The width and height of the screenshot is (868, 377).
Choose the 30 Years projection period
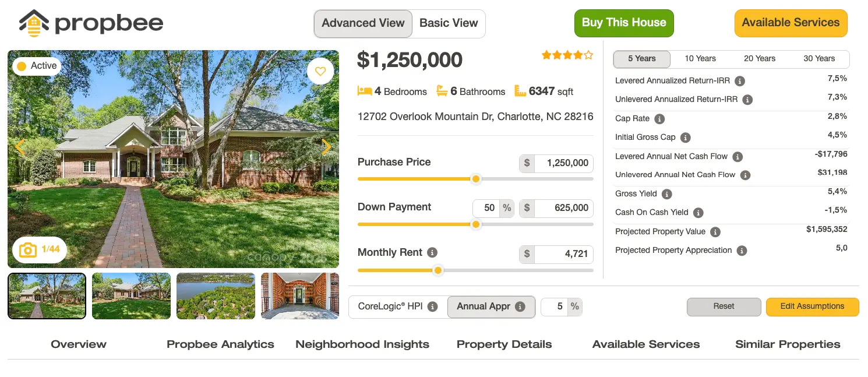pyautogui.click(x=819, y=59)
